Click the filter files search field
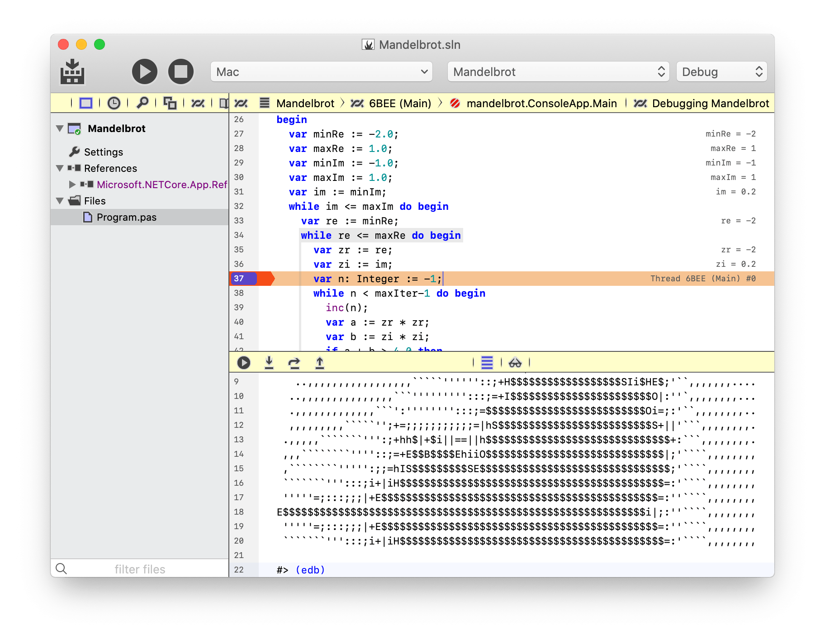The width and height of the screenshot is (825, 644). pyautogui.click(x=140, y=569)
